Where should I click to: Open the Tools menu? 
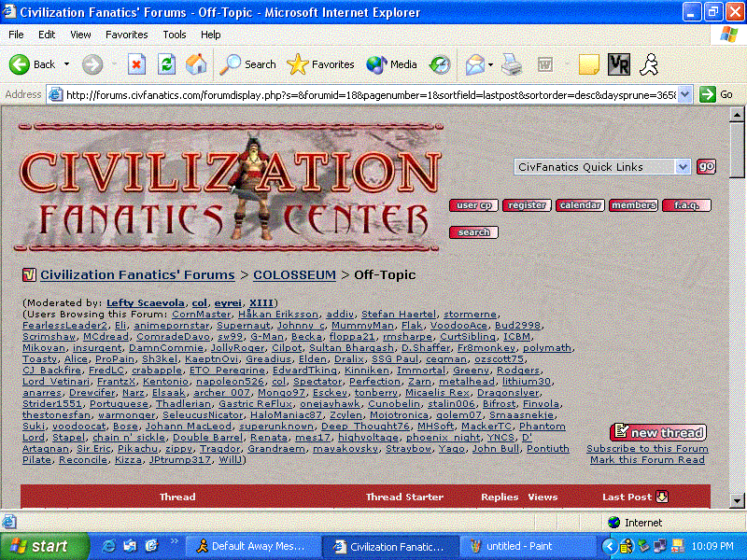pyautogui.click(x=175, y=35)
